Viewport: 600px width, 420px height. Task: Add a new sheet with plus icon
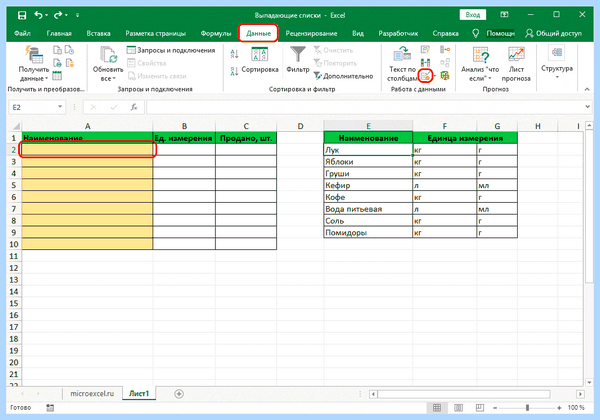pos(179,394)
